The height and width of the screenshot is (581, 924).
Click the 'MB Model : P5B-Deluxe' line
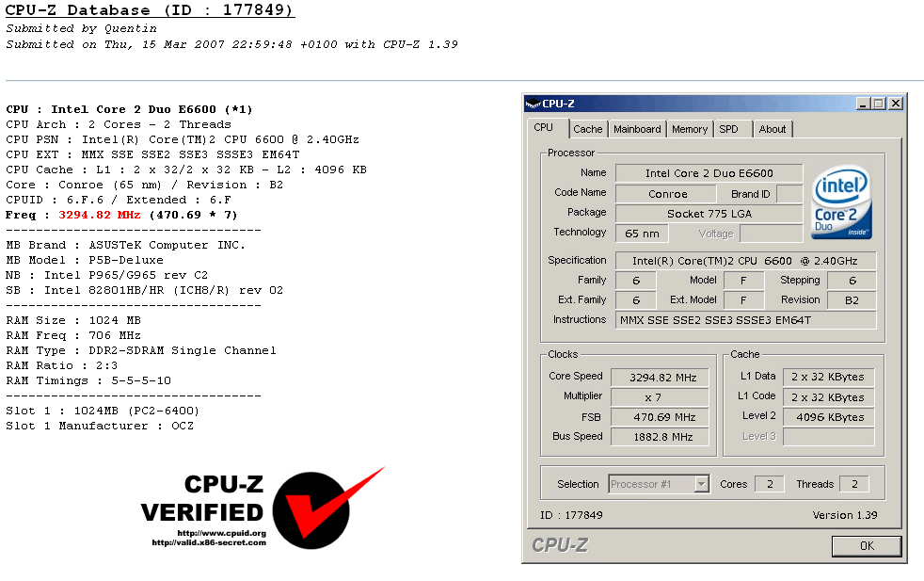pyautogui.click(x=85, y=260)
